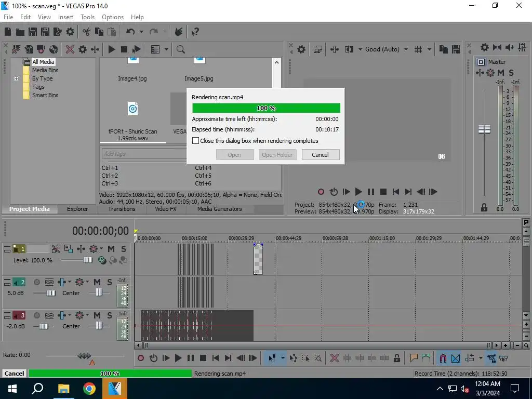
Task: Solo video track 1
Action: click(124, 249)
